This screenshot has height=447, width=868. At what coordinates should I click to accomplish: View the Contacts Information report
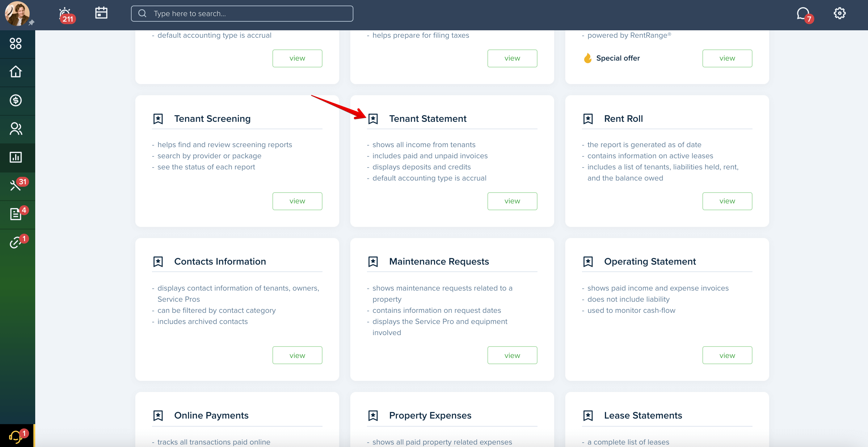click(x=297, y=355)
